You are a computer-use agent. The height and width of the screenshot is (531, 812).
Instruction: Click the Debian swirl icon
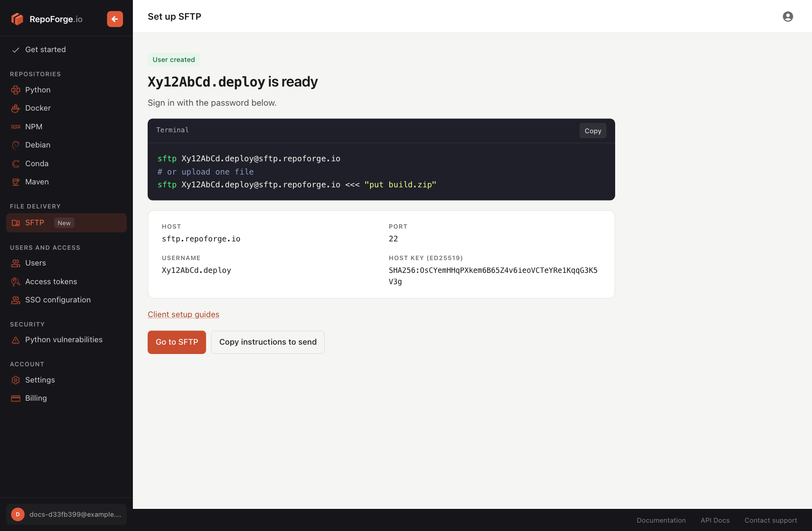tap(16, 145)
